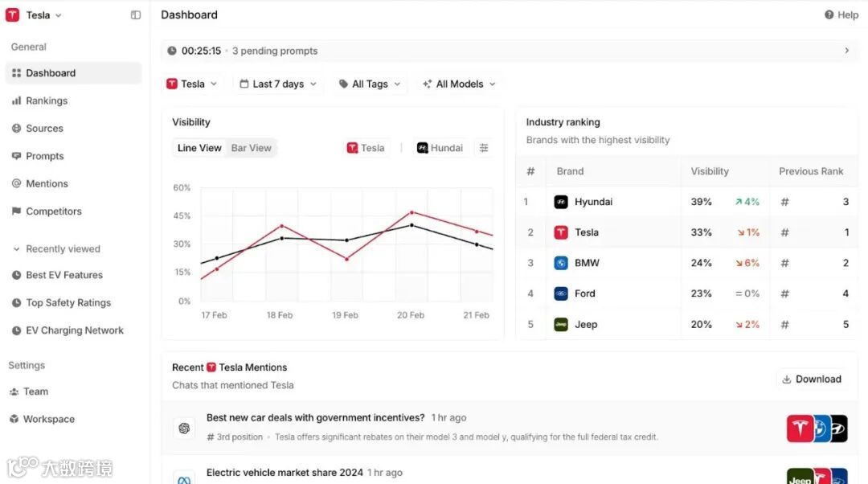868x484 pixels.
Task: Open chart settings sliders icon
Action: pos(484,148)
